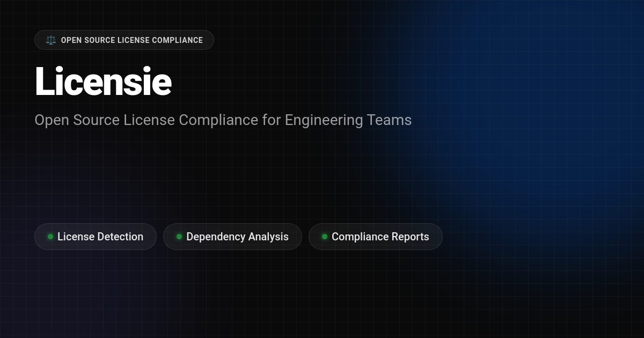The image size is (644, 338).
Task: Click green dot beside Dependency Analysis
Action: point(179,237)
